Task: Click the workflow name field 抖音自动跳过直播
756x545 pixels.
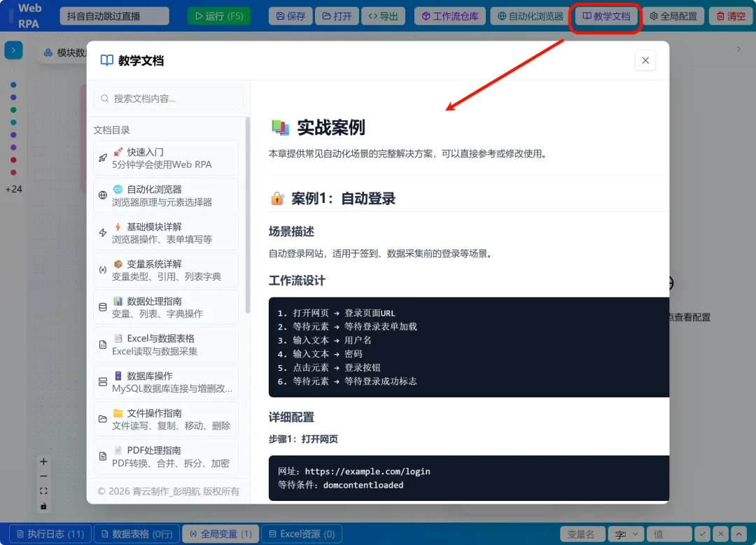Action: tap(114, 16)
